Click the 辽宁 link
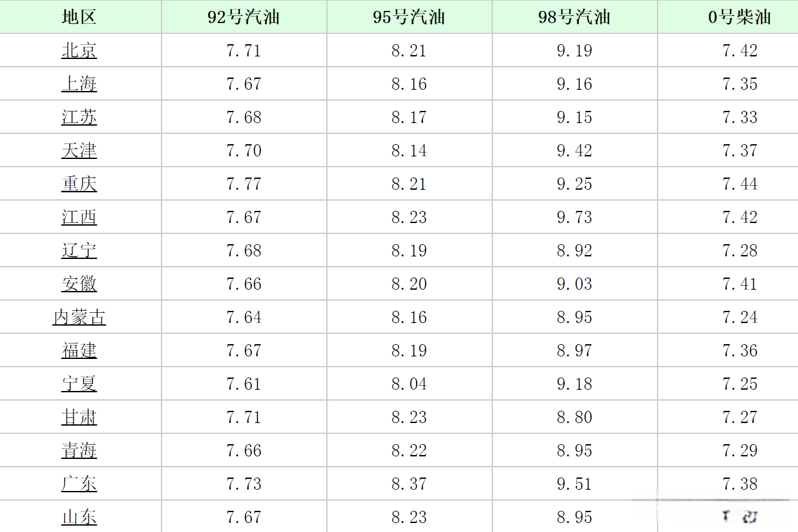 (x=79, y=251)
